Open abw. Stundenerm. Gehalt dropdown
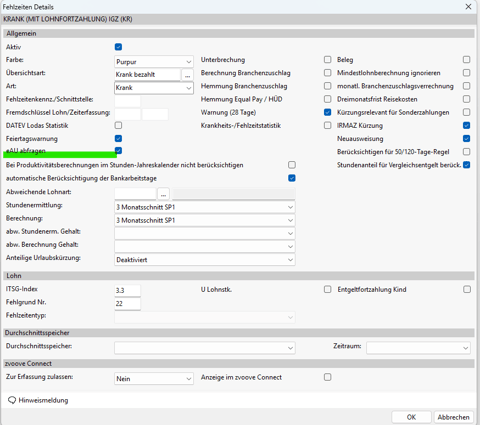The image size is (480, 425). [205, 233]
